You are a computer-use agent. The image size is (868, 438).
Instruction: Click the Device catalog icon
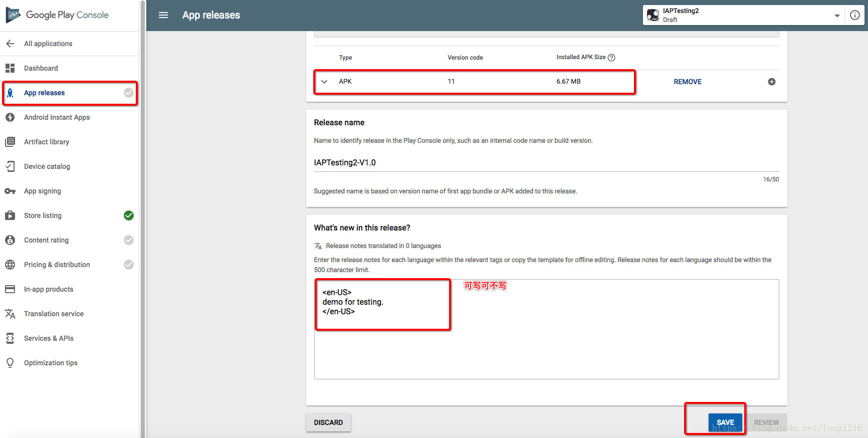click(10, 166)
